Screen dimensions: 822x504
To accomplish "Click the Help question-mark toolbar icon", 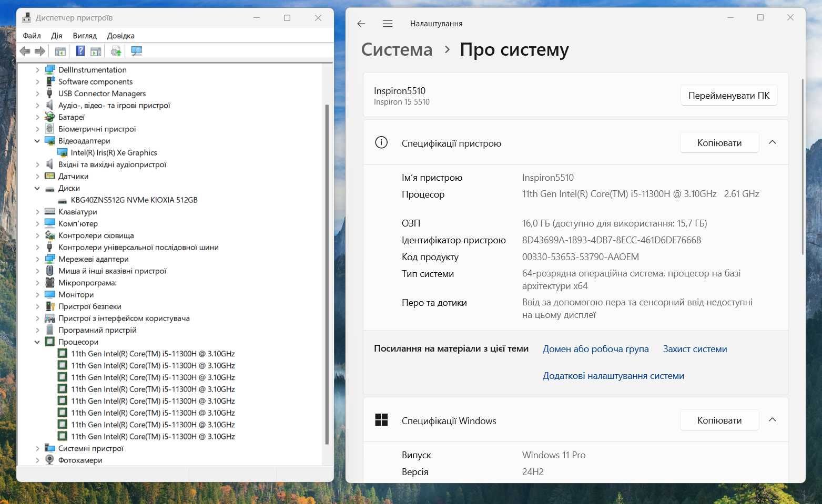I will (x=80, y=51).
